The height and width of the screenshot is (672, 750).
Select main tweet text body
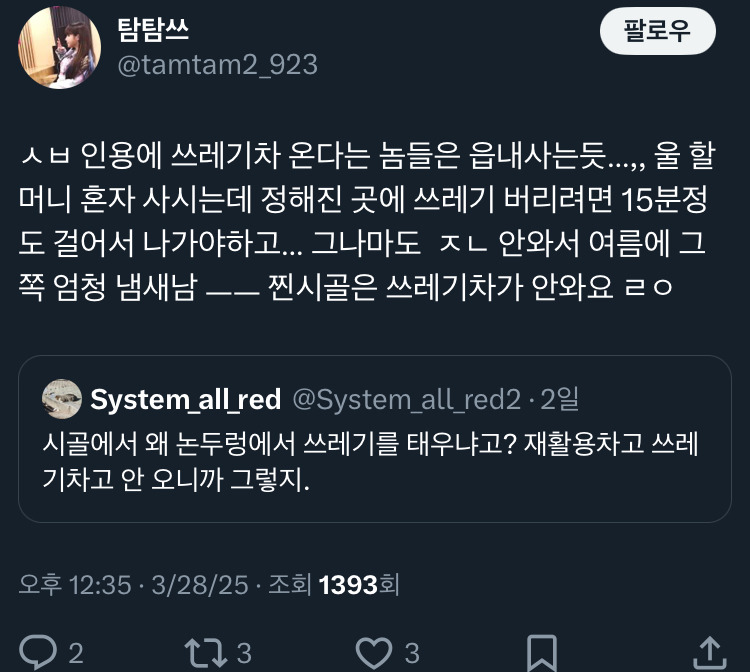[x=367, y=221]
